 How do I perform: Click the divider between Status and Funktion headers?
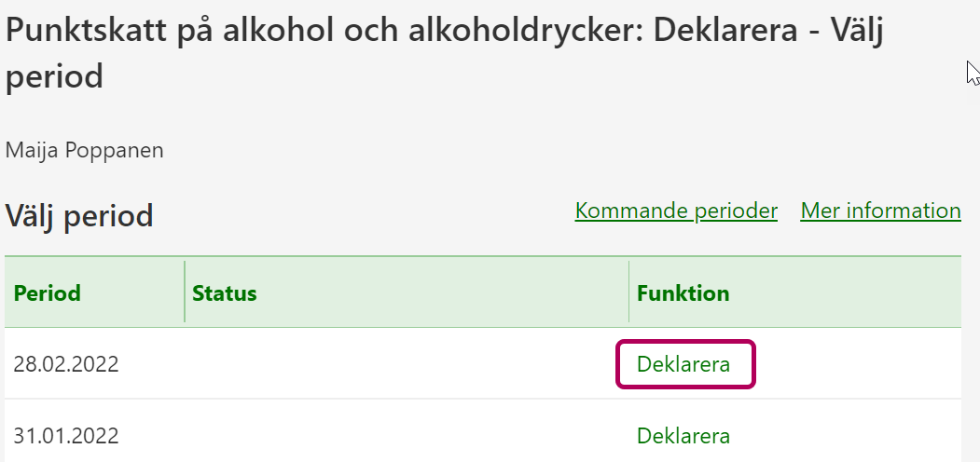(629, 292)
